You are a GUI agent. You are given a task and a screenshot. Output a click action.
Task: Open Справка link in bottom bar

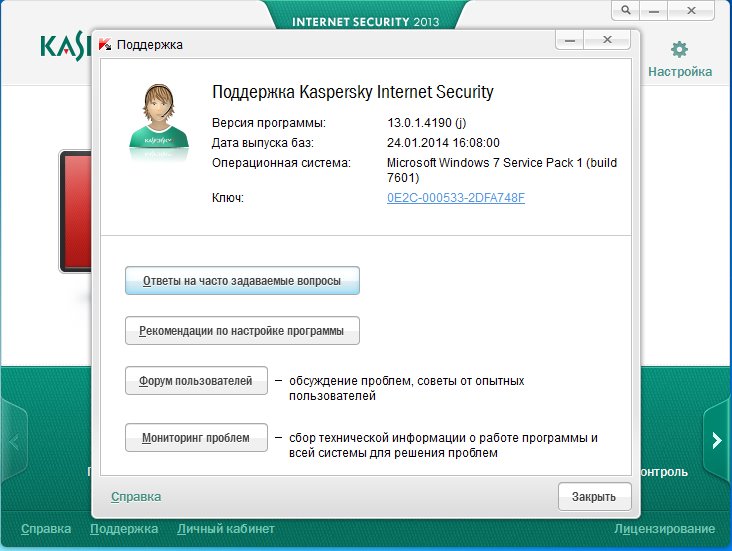(46, 529)
